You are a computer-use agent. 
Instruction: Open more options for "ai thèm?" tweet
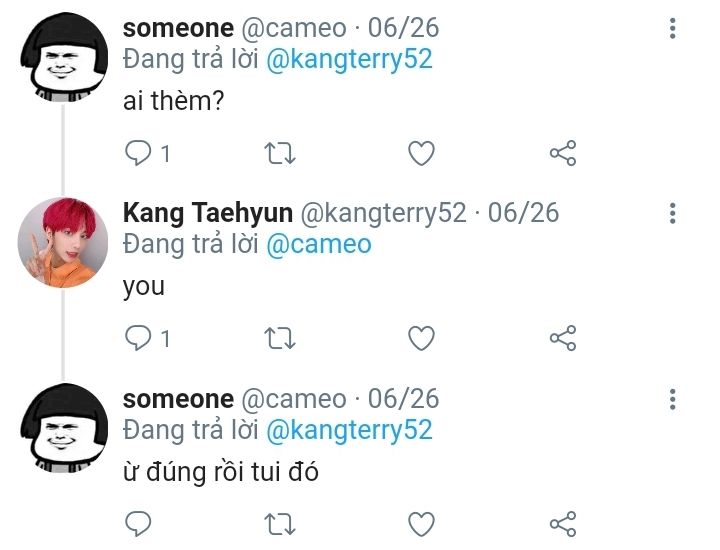tap(673, 28)
